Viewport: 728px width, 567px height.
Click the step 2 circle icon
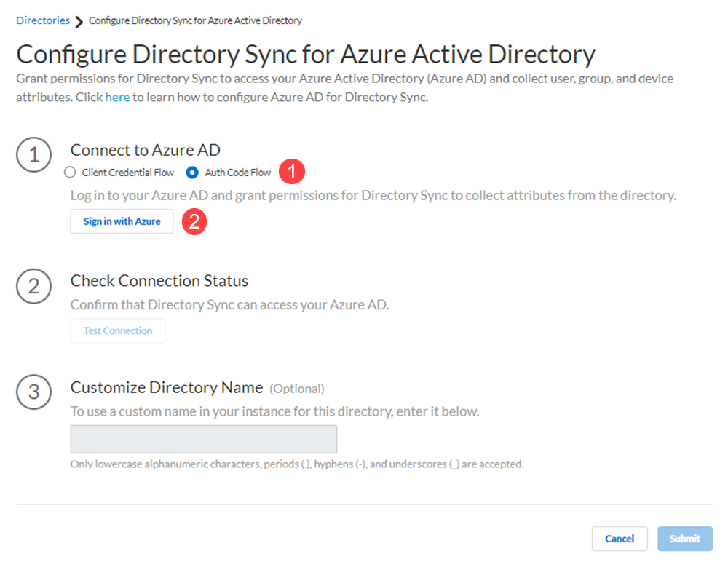click(33, 286)
